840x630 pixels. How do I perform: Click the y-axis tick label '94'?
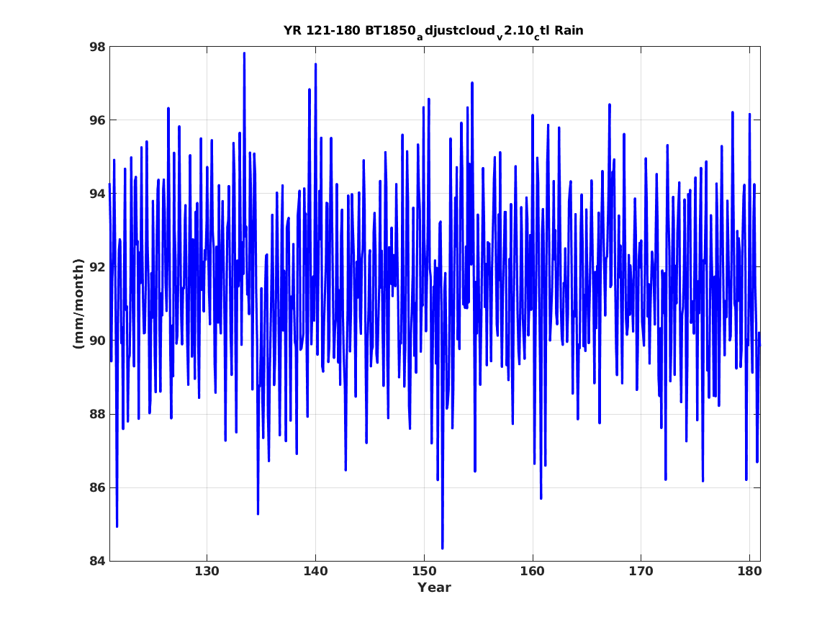coord(97,194)
